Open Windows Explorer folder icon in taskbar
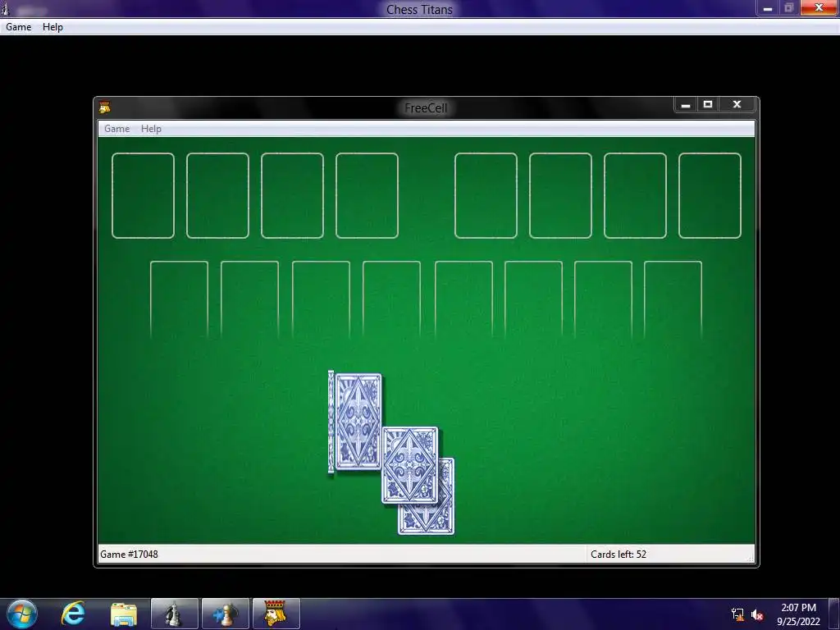840x630 pixels. pyautogui.click(x=124, y=614)
